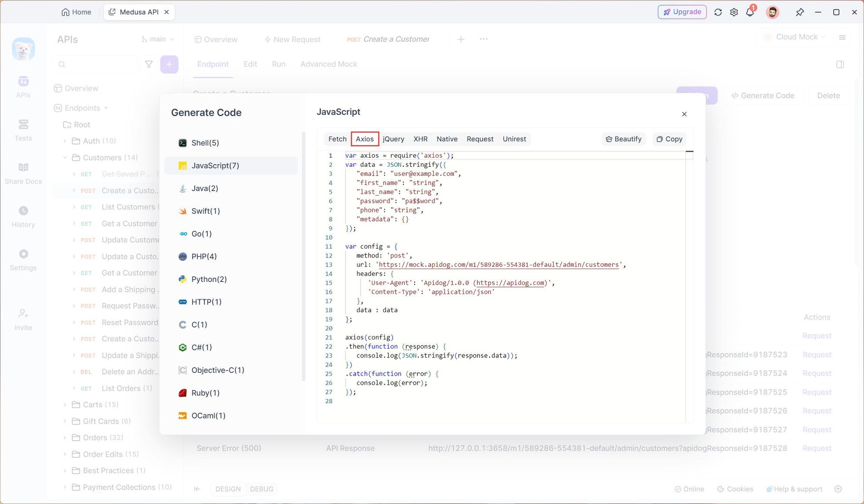Screen dimensions: 864x504
Task: Collapse the Customers (14) folder
Action: click(65, 158)
